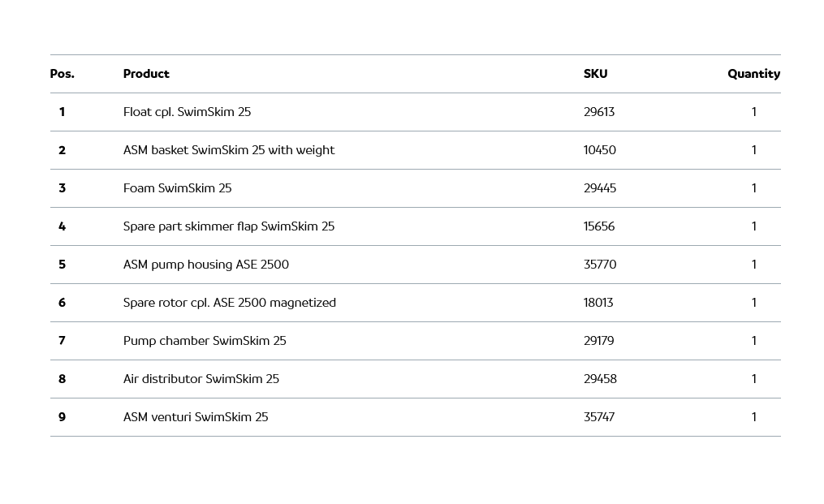Screen dimensions: 824x504
Task: Select Foam SwimSkim 25 product name
Action: [177, 188]
